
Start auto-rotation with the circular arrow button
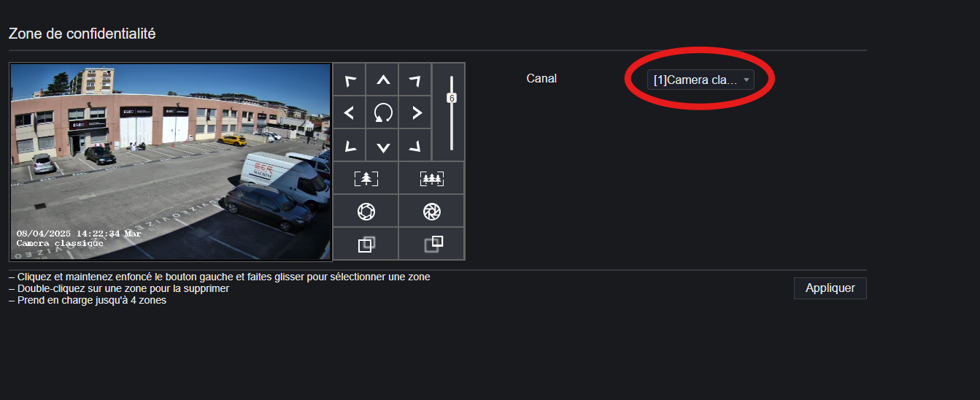coord(382,112)
